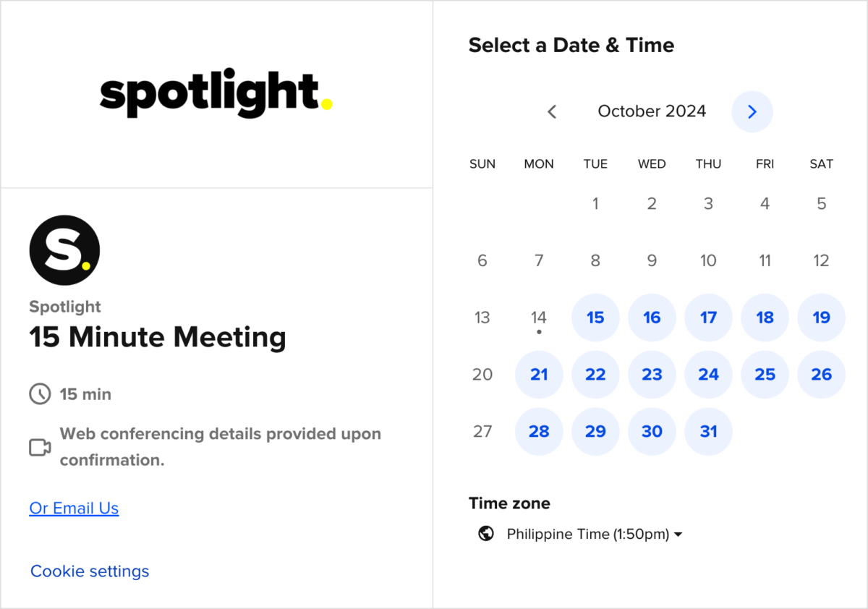The image size is (868, 609).
Task: Expand the time zone selector chevron
Action: 678,535
